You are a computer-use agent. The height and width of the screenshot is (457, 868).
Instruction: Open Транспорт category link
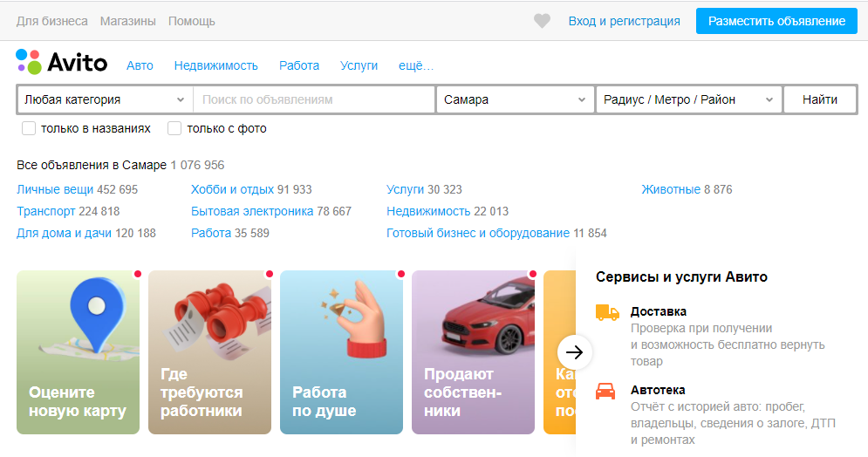tap(46, 211)
